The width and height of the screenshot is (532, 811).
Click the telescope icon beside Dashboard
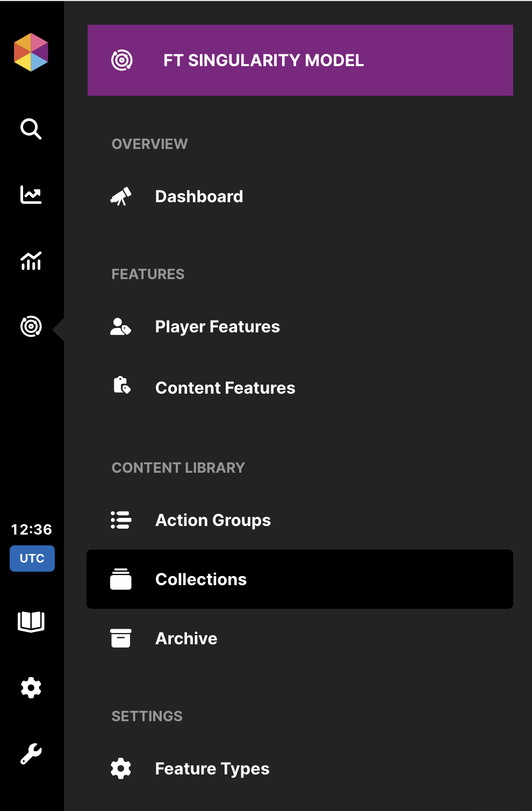pos(121,197)
